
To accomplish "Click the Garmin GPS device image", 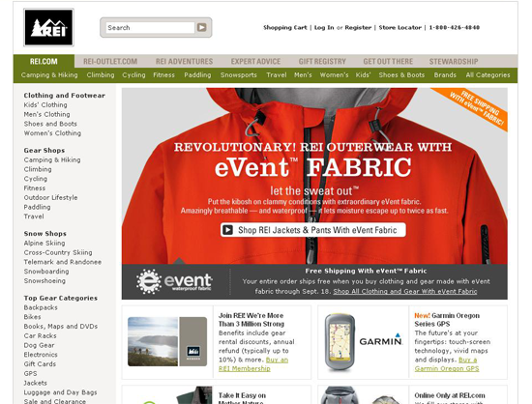I will click(340, 341).
